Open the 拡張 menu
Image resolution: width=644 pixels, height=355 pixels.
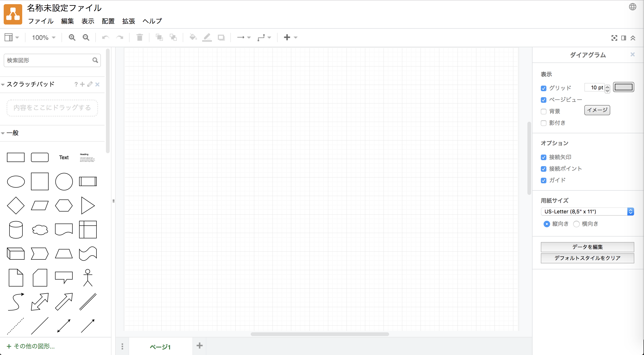(129, 21)
